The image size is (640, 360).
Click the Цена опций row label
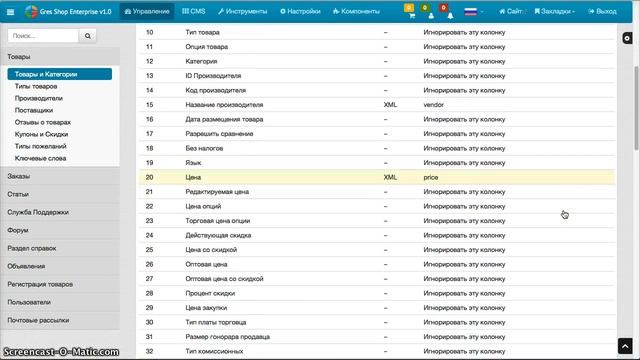203,206
